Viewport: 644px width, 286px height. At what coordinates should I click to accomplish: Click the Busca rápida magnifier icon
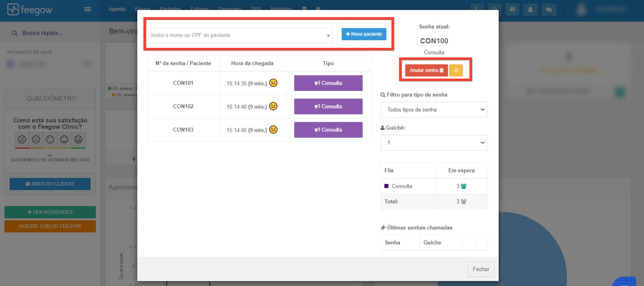coord(14,33)
